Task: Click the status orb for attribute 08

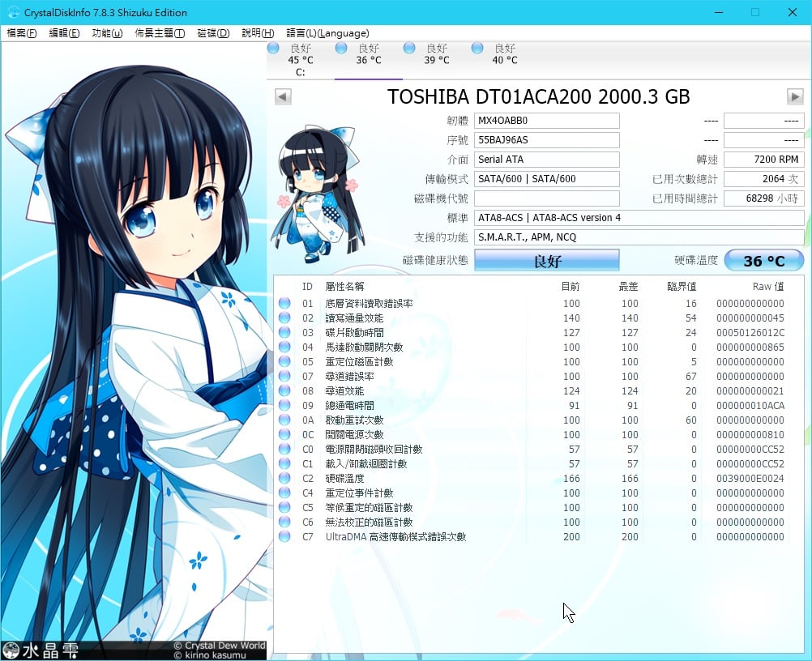Action: pyautogui.click(x=284, y=390)
